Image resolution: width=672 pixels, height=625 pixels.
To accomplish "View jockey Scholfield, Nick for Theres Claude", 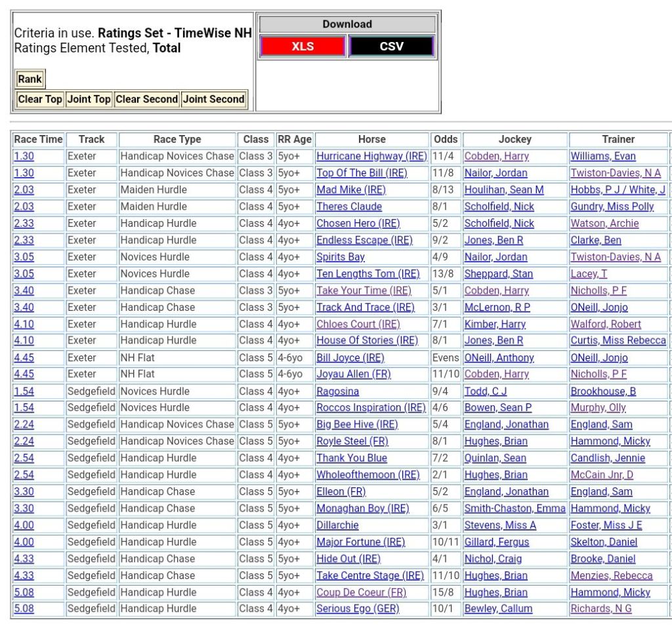I will coord(499,207).
